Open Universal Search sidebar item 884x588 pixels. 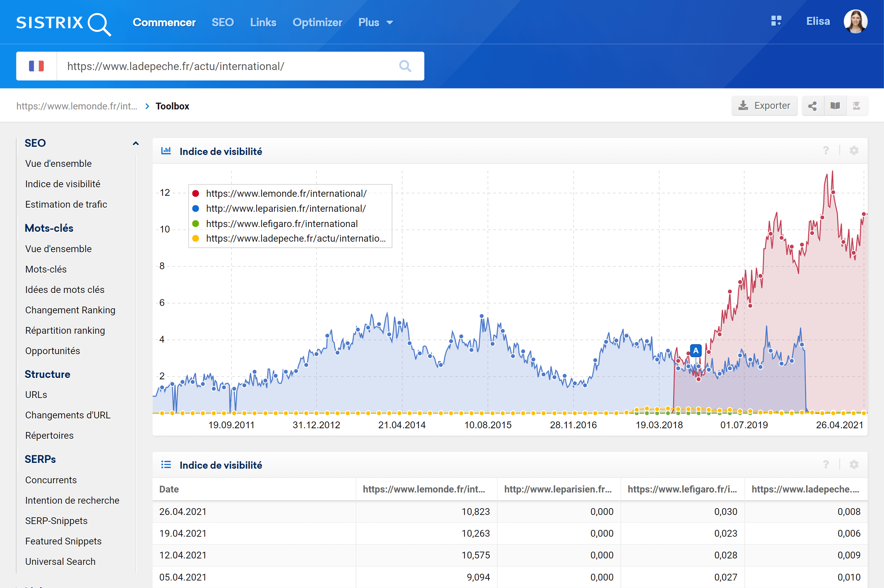(x=61, y=561)
